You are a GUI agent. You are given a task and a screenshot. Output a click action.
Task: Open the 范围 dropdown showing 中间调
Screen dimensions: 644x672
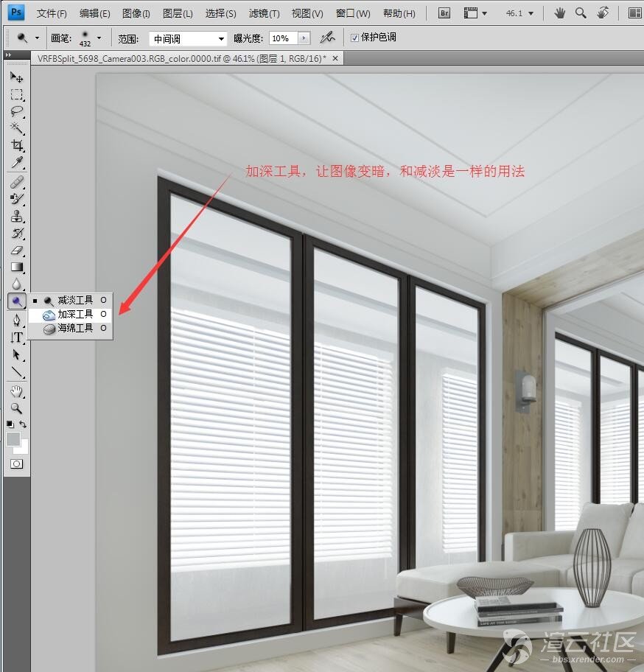188,39
